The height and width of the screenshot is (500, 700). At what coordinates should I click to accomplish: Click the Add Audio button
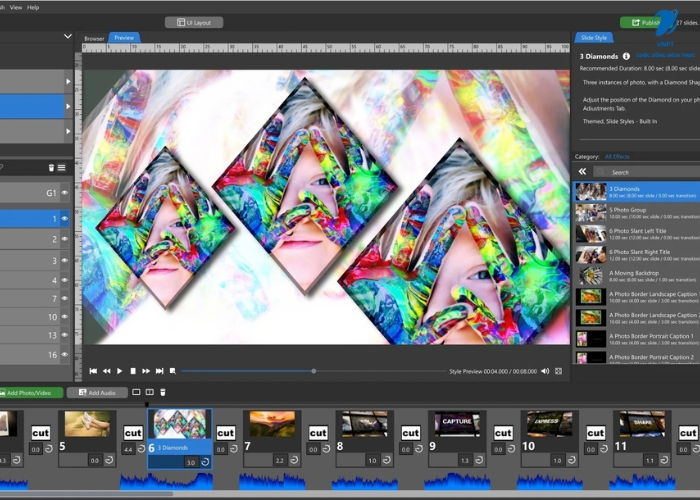(97, 393)
